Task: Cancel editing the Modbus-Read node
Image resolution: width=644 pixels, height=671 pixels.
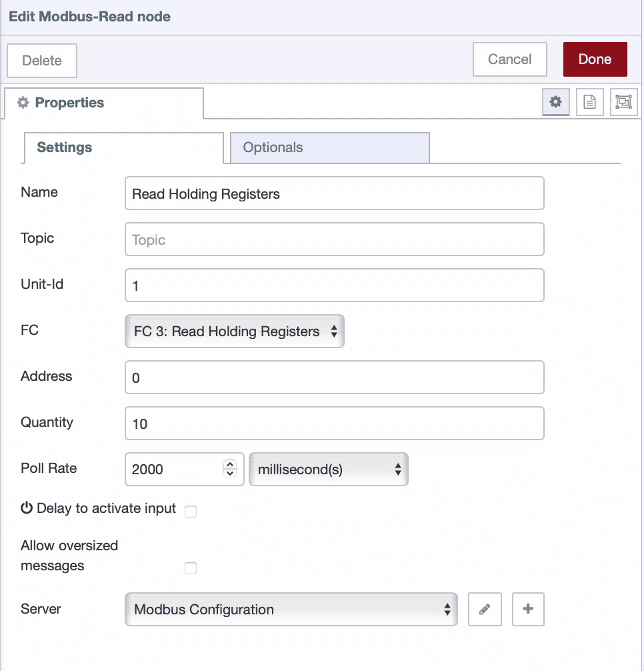Action: pyautogui.click(x=509, y=59)
